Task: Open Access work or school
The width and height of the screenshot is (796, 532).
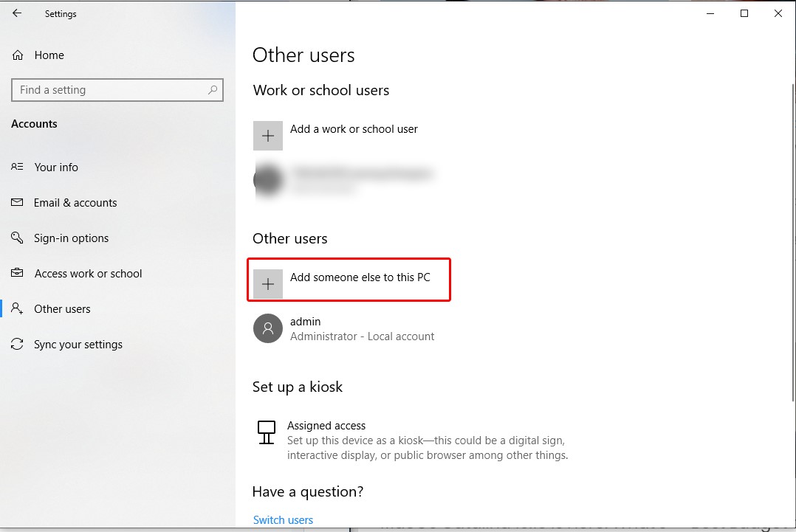Action: click(88, 273)
